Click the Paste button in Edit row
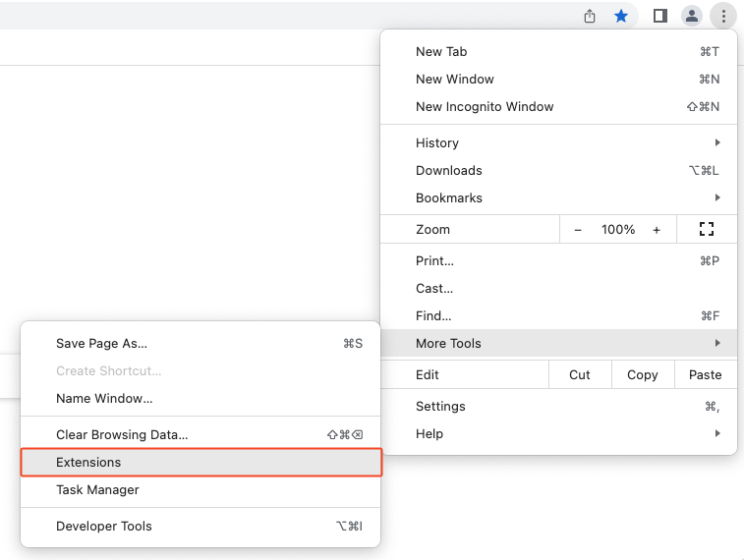 pyautogui.click(x=705, y=374)
